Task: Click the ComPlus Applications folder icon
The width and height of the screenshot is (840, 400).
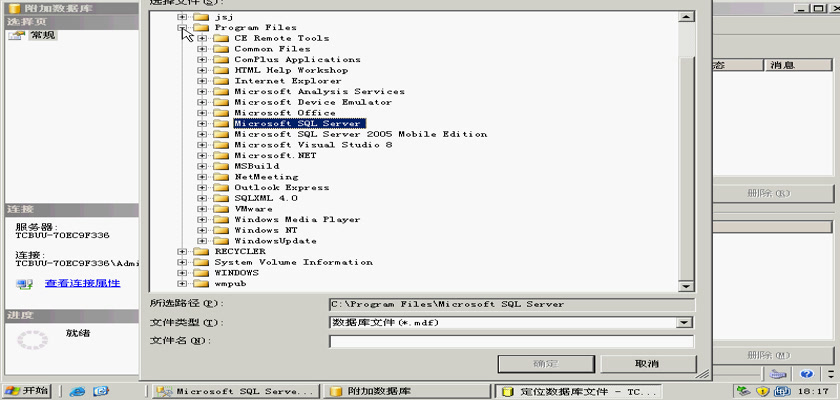Action: [x=221, y=59]
